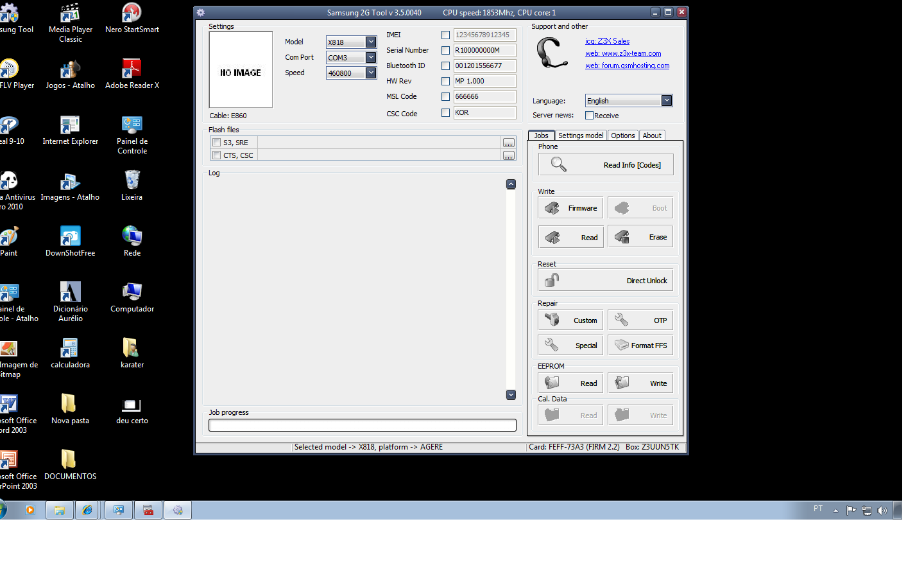Open the karater folder icon
The image size is (924, 578).
pos(132,353)
